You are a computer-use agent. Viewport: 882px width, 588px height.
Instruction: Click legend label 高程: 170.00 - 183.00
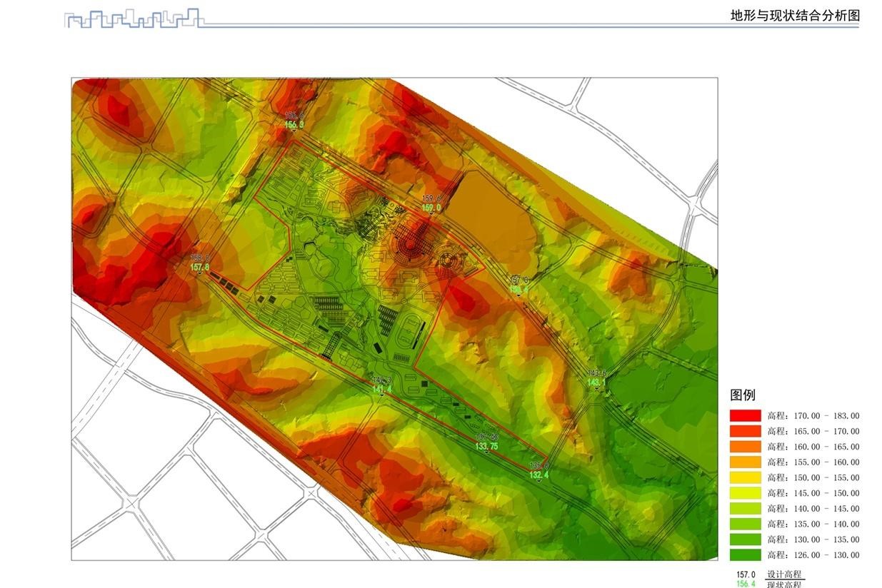(813, 416)
